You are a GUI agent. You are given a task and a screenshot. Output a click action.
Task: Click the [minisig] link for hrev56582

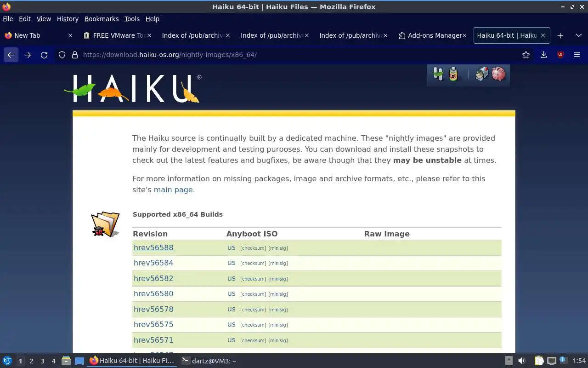coord(278,279)
